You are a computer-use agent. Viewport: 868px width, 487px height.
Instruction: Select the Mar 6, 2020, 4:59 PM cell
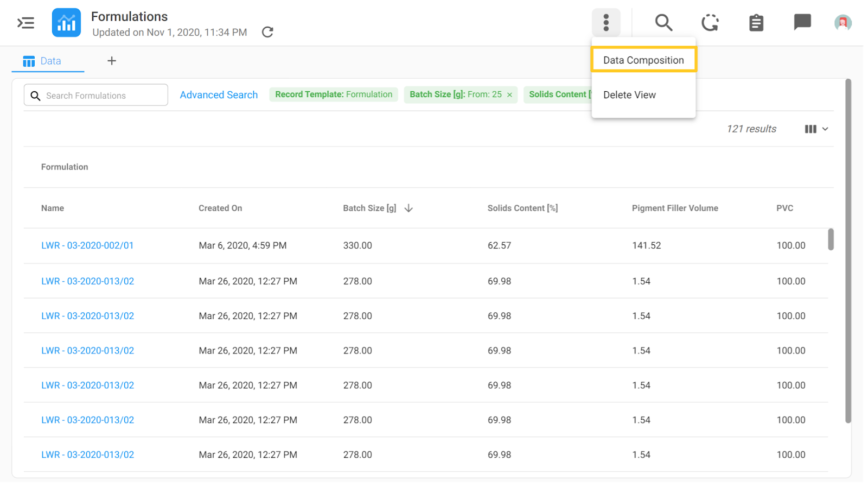[x=242, y=245]
